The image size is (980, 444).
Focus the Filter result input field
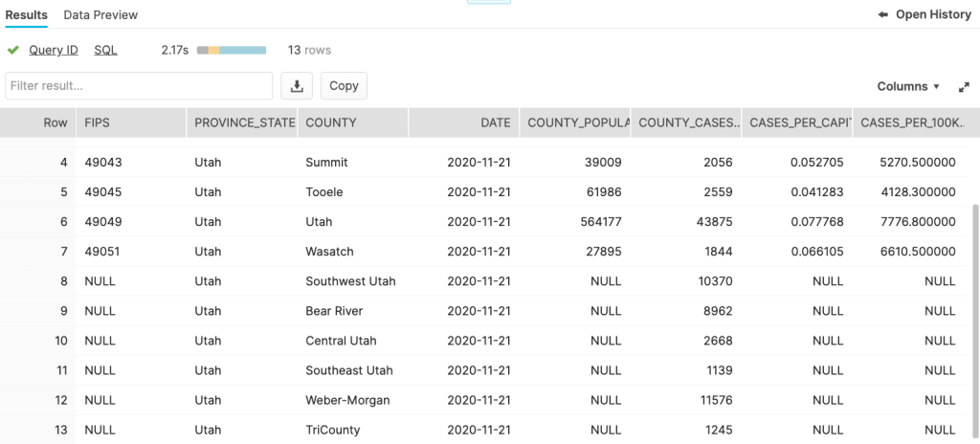tap(139, 86)
